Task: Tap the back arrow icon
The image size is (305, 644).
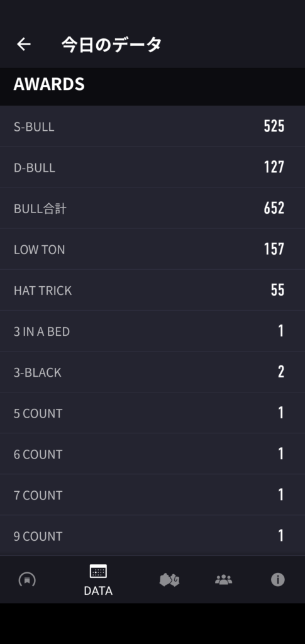Action: pyautogui.click(x=24, y=45)
